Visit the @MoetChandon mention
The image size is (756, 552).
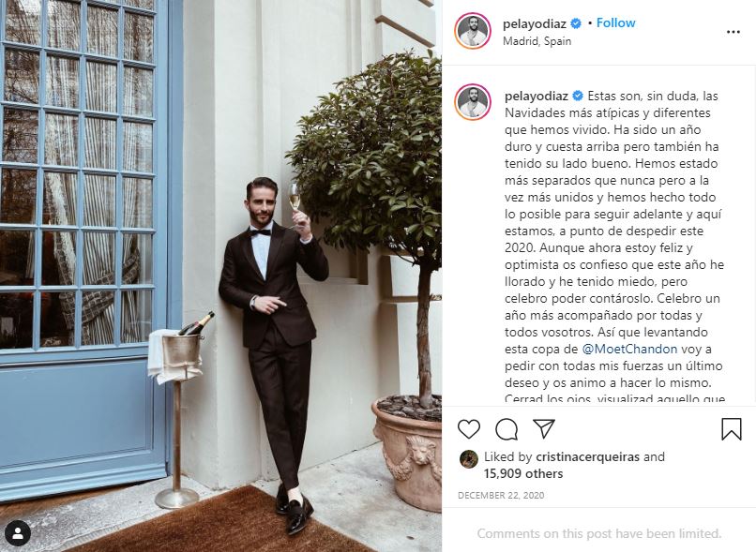point(629,349)
